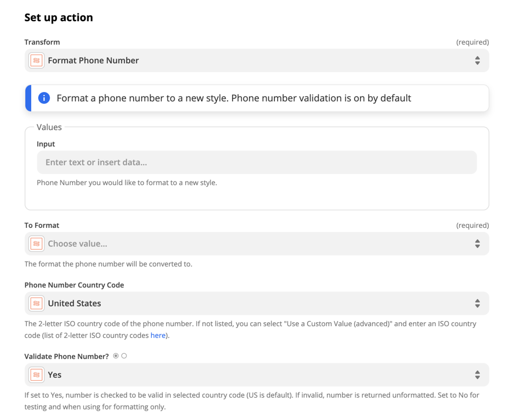Click the Enter text or insert data field
Screen dimensions: 514x420
pyautogui.click(x=257, y=162)
